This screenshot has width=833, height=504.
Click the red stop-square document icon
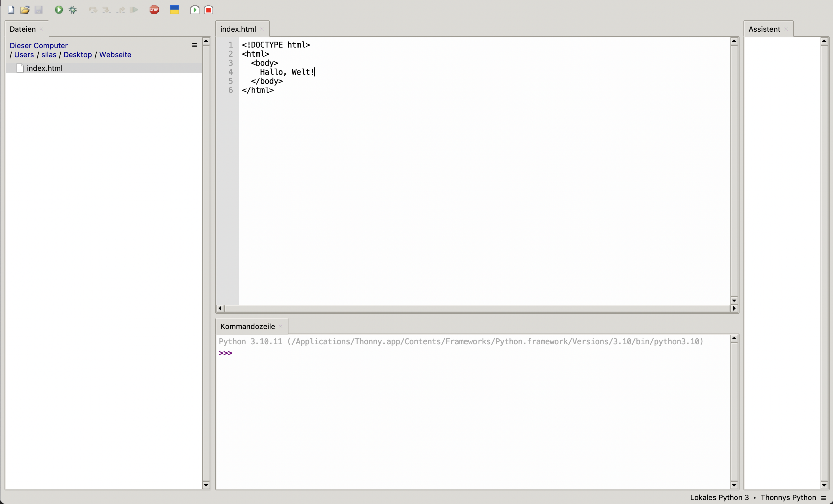coord(209,10)
